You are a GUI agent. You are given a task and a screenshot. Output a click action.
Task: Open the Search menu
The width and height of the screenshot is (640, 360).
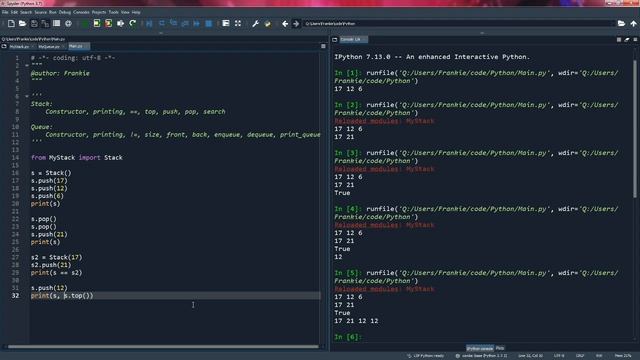(26, 12)
